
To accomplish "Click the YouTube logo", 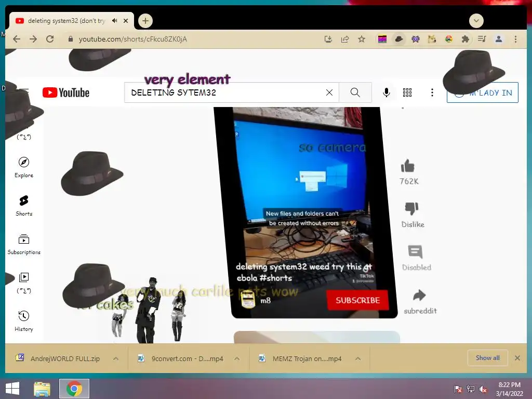I will click(x=66, y=92).
